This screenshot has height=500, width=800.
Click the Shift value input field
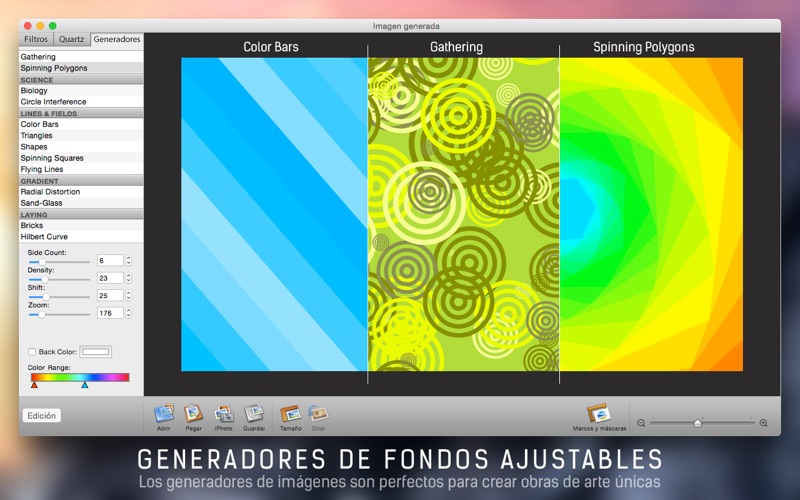[x=110, y=295]
